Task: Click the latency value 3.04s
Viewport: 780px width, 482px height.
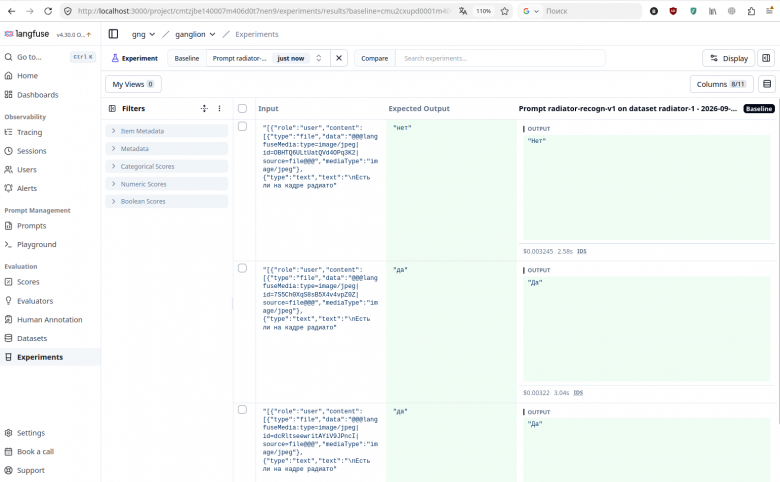Action: click(561, 392)
